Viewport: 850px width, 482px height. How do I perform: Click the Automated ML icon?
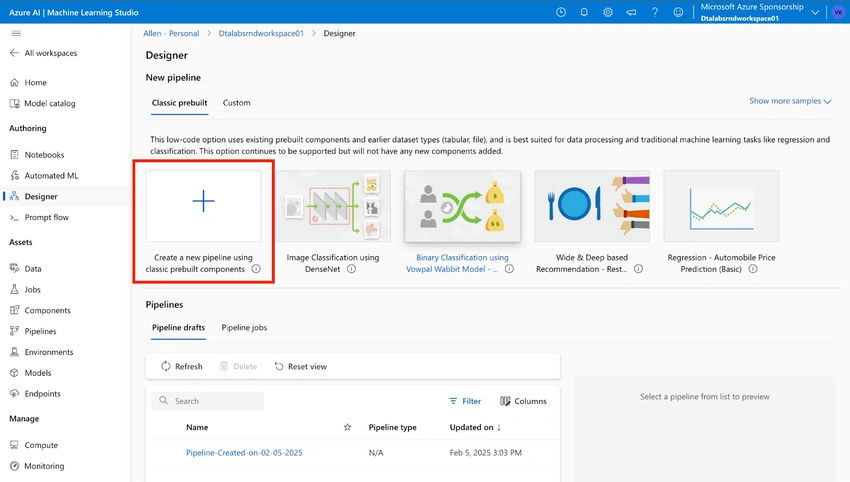click(15, 176)
